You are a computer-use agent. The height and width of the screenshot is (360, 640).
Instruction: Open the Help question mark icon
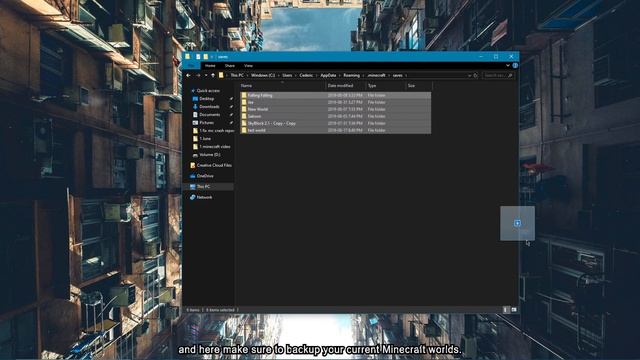pos(515,65)
